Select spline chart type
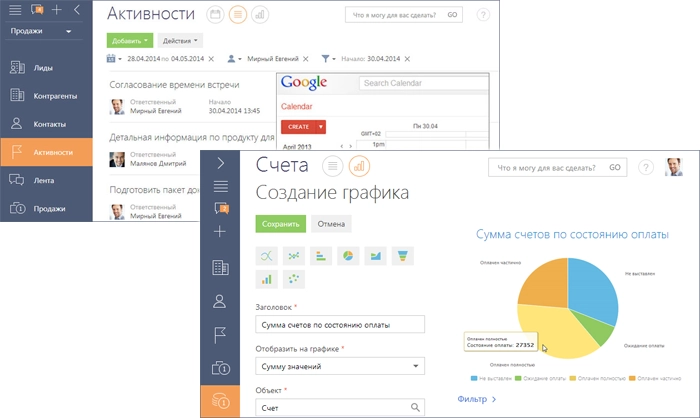 pyautogui.click(x=267, y=256)
